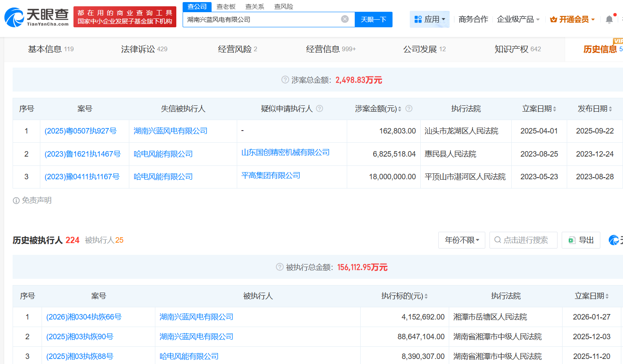This screenshot has width=623, height=364.
Task: Clear the search box text
Action: point(345,19)
